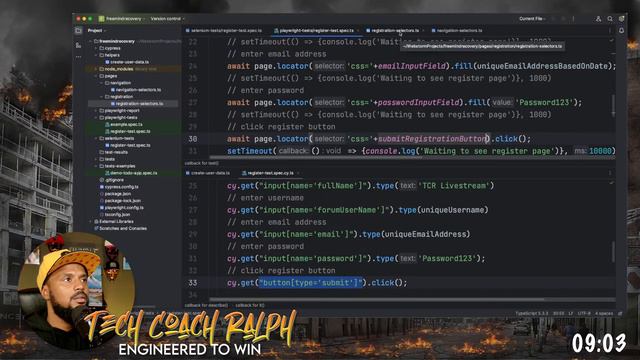This screenshot has width=640, height=360.
Task: Open package.json in project tree
Action: point(114,194)
